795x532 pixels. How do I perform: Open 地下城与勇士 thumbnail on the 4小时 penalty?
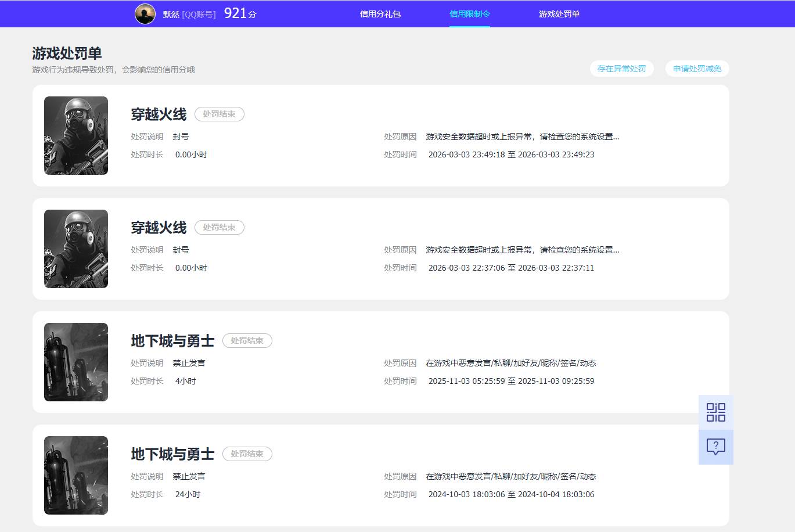click(x=76, y=362)
